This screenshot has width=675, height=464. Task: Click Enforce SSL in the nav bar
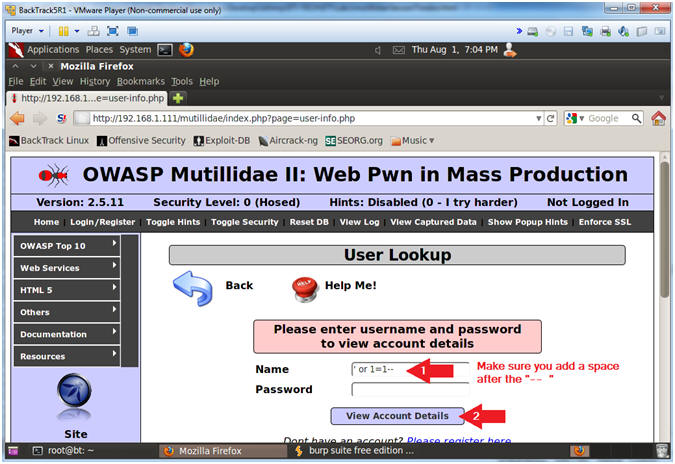[x=605, y=222]
